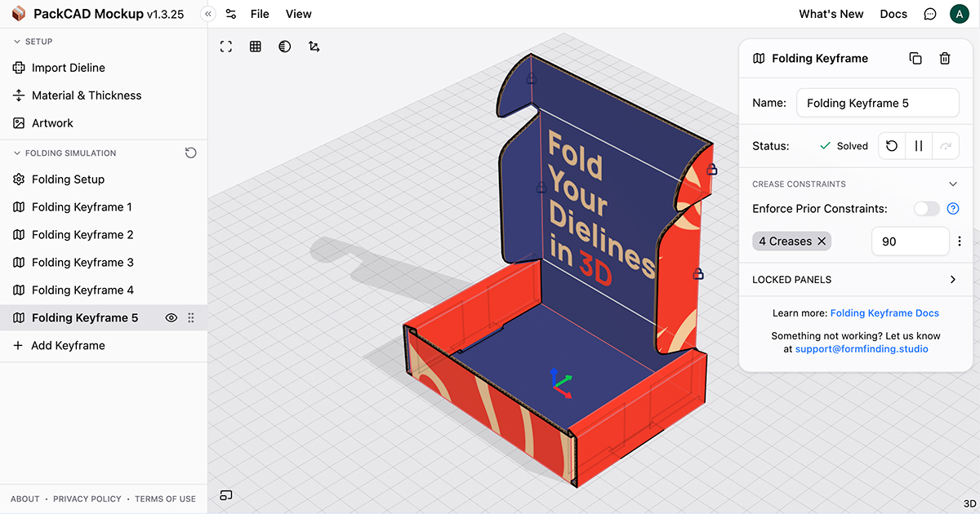Viewport: 980px width, 514px height.
Task: Collapse the Crease Constraints section
Action: point(952,184)
